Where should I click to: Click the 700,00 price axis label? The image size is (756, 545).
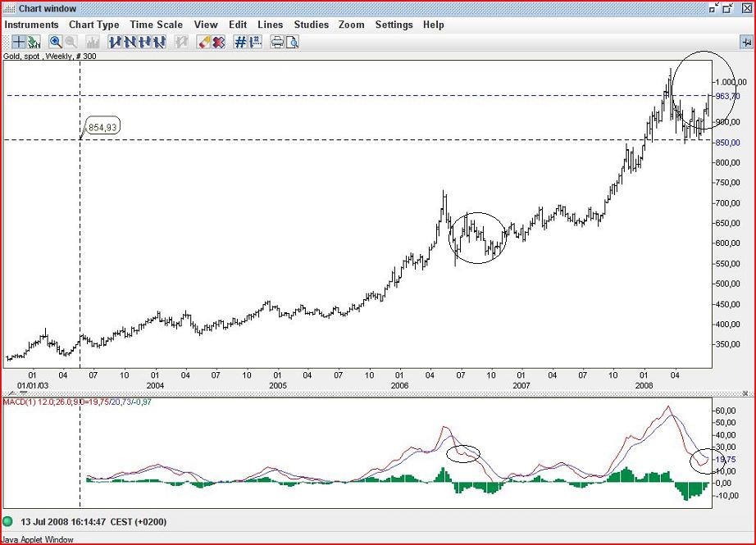pos(727,203)
